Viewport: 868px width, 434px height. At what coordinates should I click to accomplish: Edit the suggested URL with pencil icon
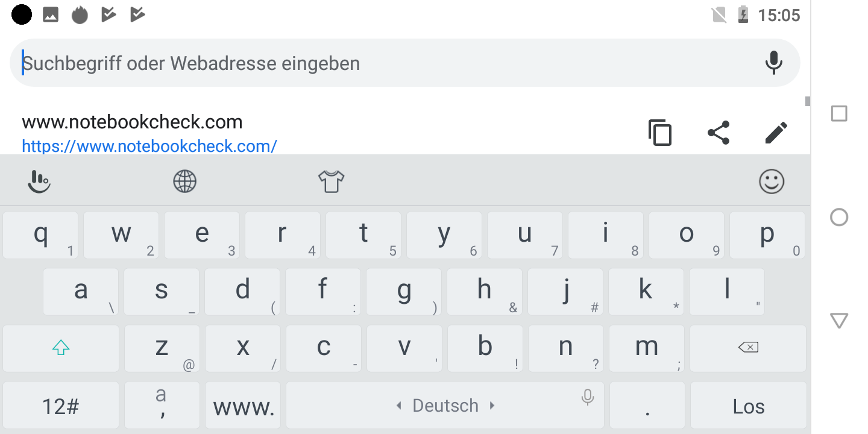(x=776, y=133)
